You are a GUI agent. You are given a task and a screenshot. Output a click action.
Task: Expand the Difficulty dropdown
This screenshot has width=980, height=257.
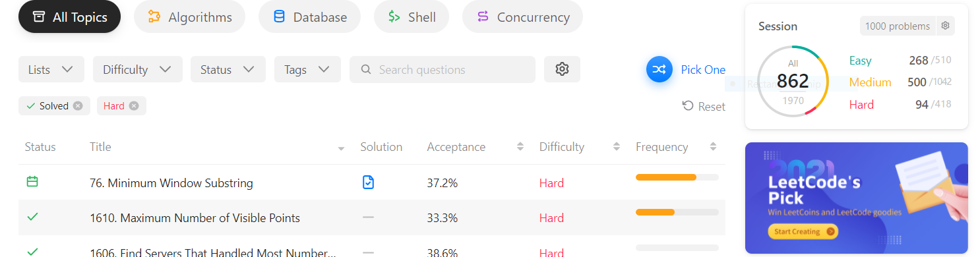(137, 69)
